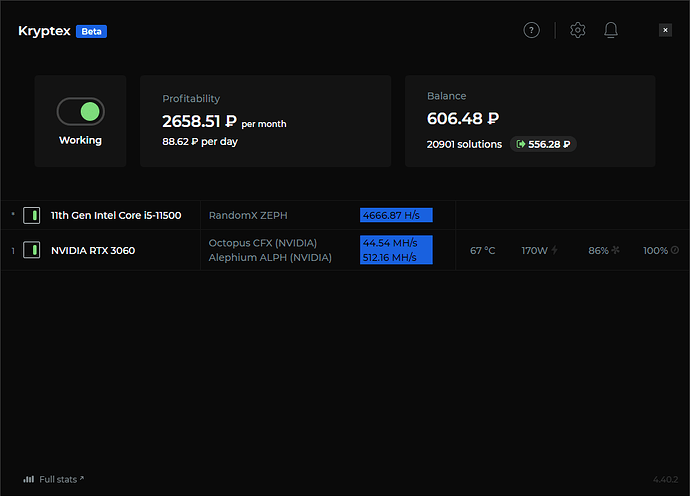
Task: Click the 556.28 ₽ withdraw button
Action: pyautogui.click(x=543, y=144)
